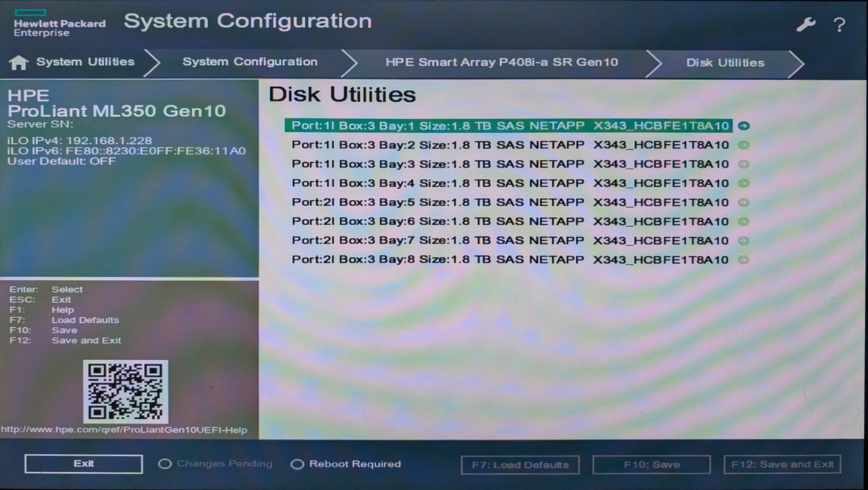The height and width of the screenshot is (490, 868).
Task: Click arrow icon for Bay:1 disk
Action: coord(743,126)
